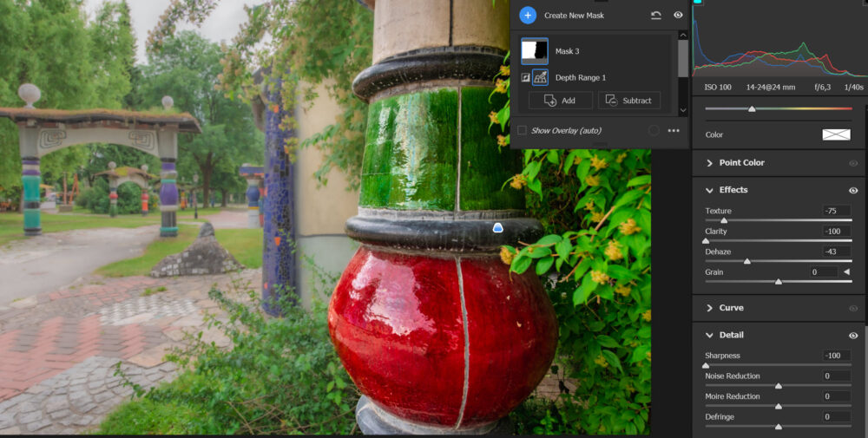This screenshot has height=438, width=868.
Task: Click the invert icon beside Depth Range 1
Action: (x=524, y=78)
